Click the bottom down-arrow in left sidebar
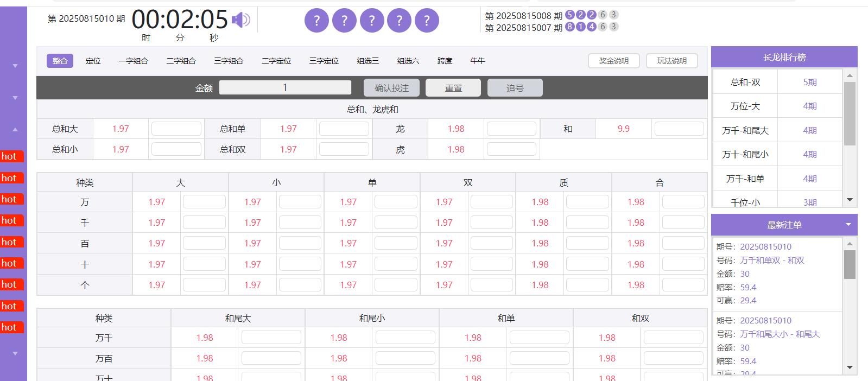Image resolution: width=868 pixels, height=381 pixels. click(15, 353)
